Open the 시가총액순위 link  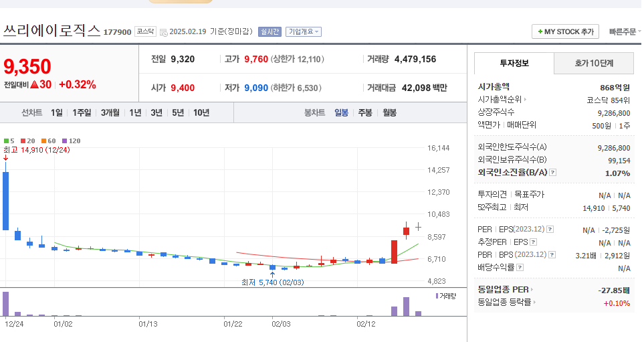(x=500, y=99)
